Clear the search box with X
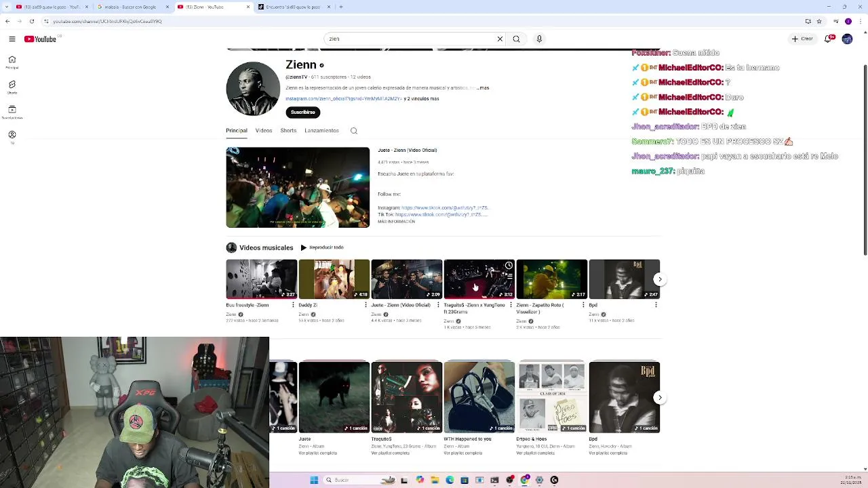 500,39
